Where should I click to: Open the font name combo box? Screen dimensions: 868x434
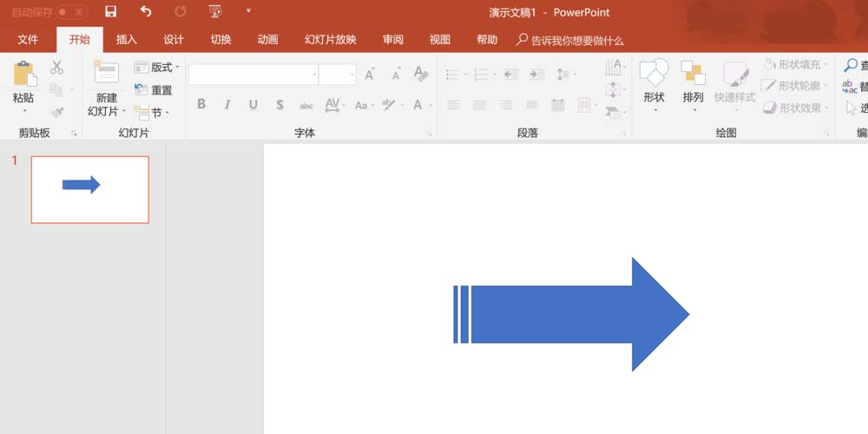click(x=253, y=75)
